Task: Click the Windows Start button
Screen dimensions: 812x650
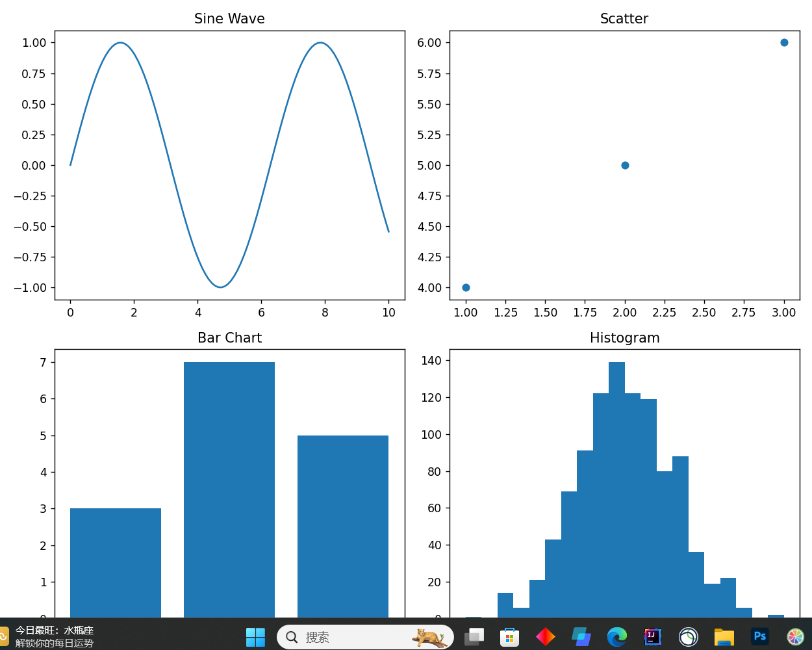Action: [x=255, y=637]
